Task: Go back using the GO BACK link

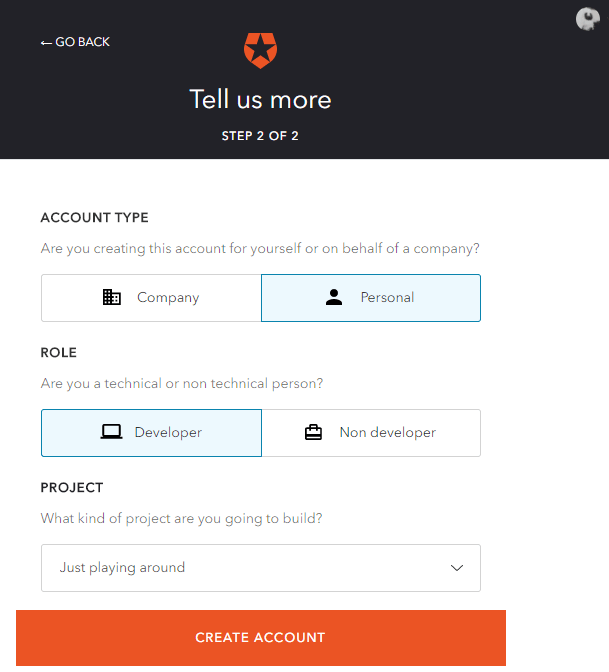Action: pyautogui.click(x=75, y=42)
